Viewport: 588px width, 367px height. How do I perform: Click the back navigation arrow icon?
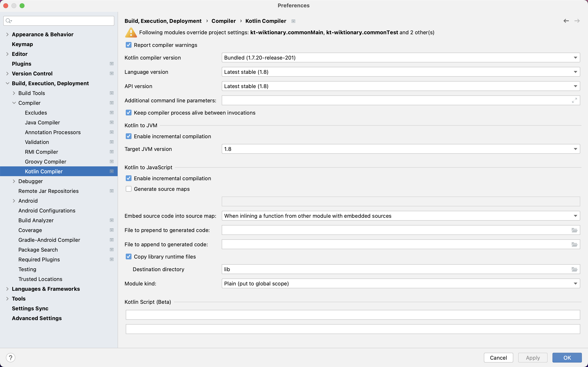[x=566, y=21]
